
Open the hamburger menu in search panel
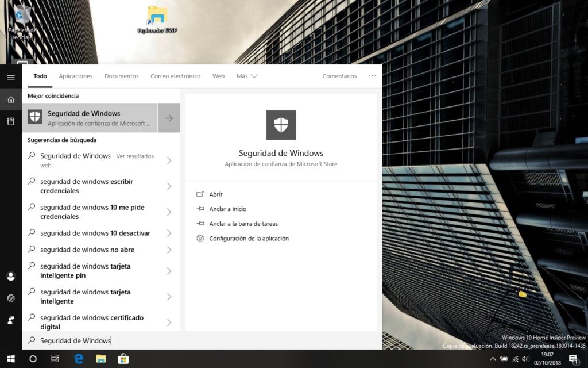click(11, 78)
